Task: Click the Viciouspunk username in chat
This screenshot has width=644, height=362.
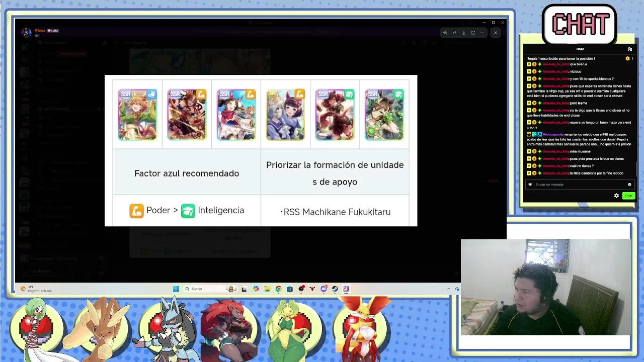Action: (553, 134)
